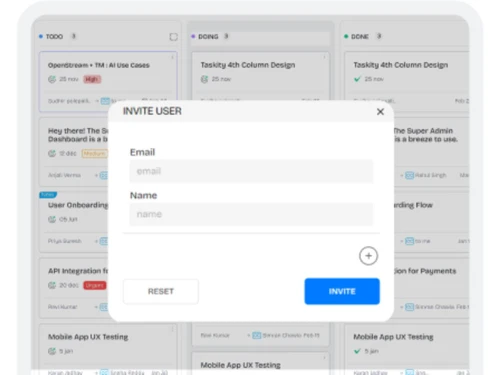This screenshot has width=500, height=375.
Task: Add another invitee with the plus icon
Action: pyautogui.click(x=368, y=256)
